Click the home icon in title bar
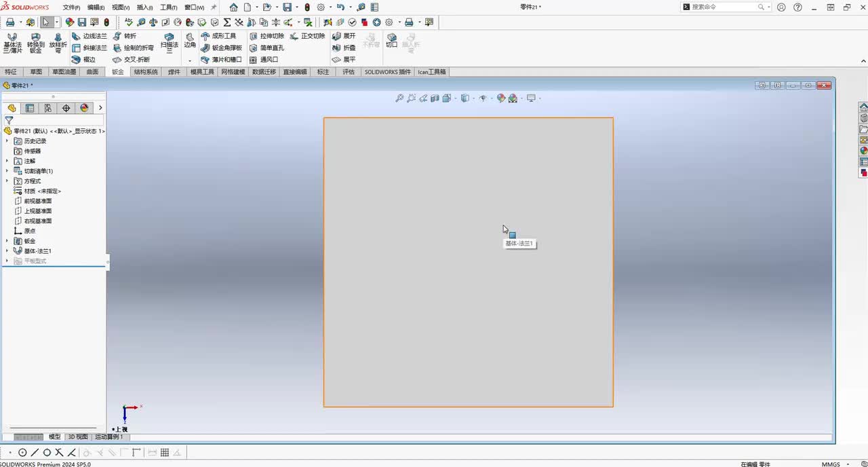Image resolution: width=868 pixels, height=467 pixels. 233,7
